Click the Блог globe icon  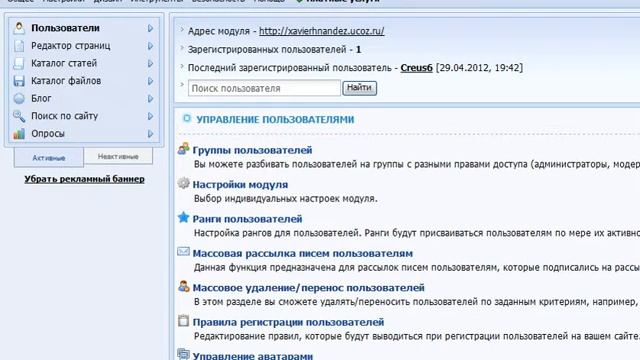[19, 98]
